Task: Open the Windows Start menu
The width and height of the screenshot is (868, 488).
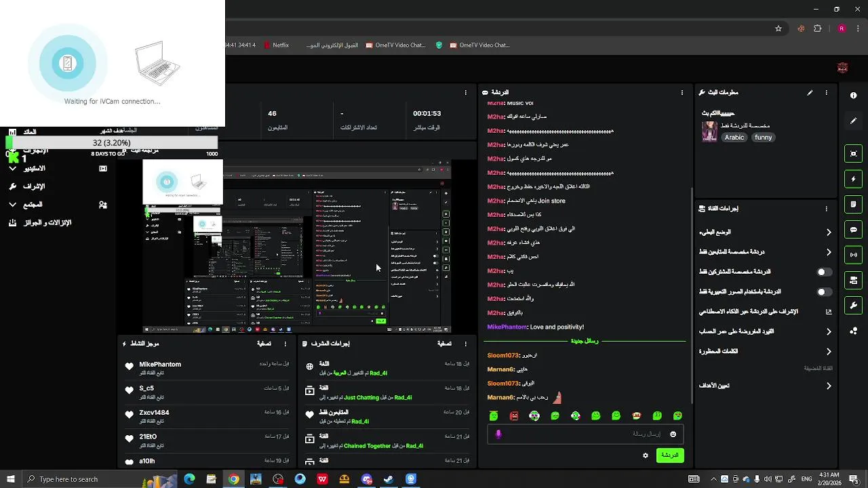Action: [11, 479]
